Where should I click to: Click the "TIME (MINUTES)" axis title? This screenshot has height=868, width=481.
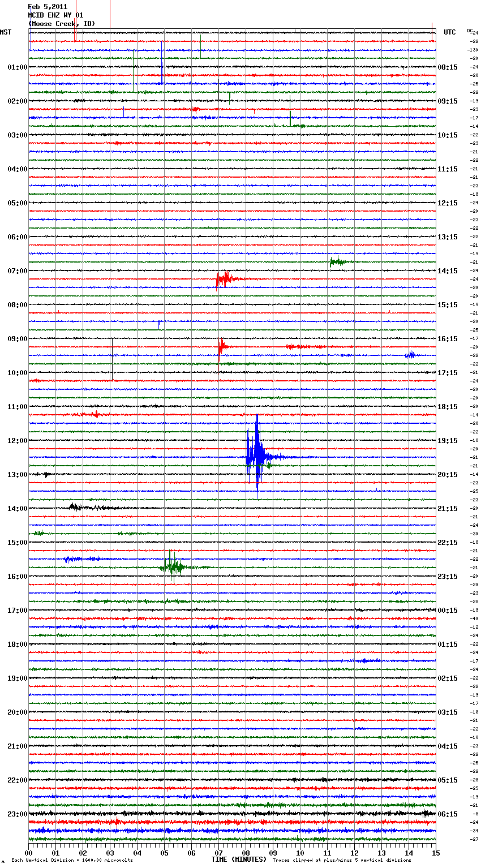pyautogui.click(x=239, y=860)
